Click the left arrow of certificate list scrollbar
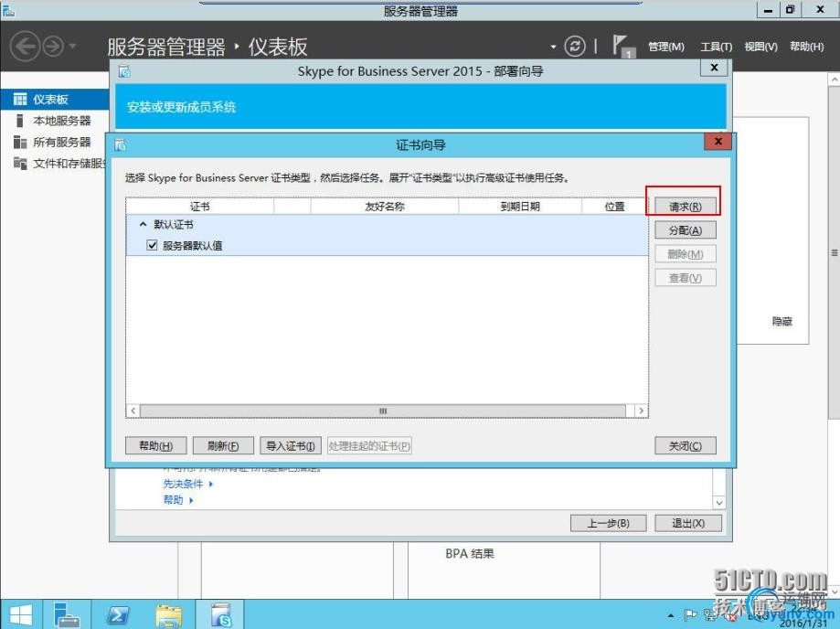Viewport: 840px width, 629px height. 133,410
